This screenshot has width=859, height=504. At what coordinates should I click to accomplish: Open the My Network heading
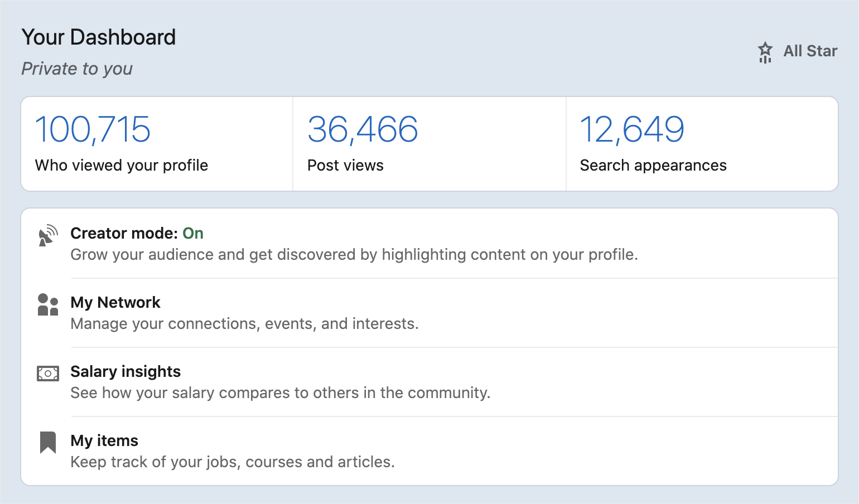115,302
